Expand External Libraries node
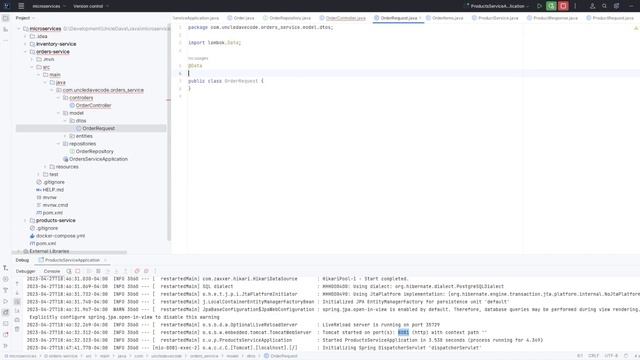The height and width of the screenshot is (360, 640). (x=19, y=251)
